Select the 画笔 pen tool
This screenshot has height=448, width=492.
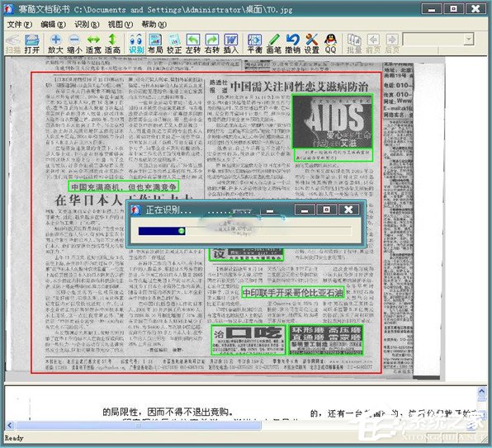coord(273,44)
